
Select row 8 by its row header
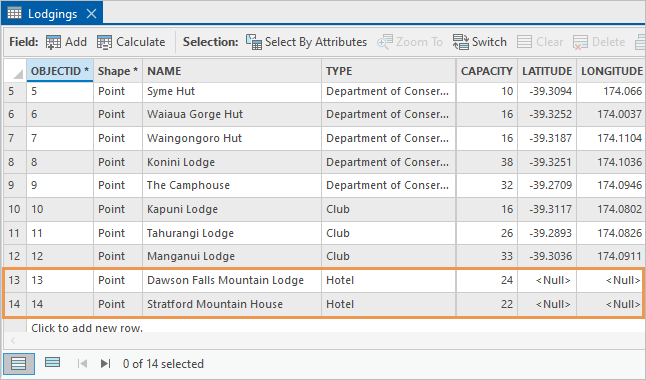click(15, 162)
